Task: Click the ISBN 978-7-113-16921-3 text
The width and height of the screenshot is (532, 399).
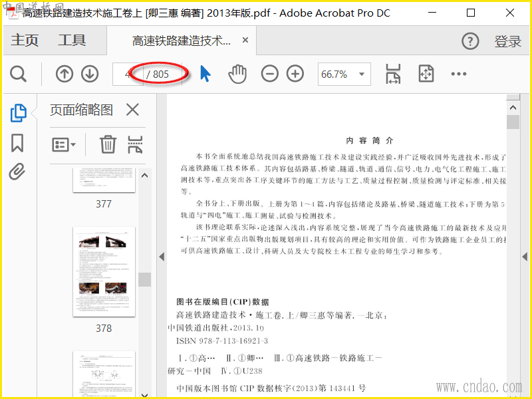Action: click(x=222, y=341)
